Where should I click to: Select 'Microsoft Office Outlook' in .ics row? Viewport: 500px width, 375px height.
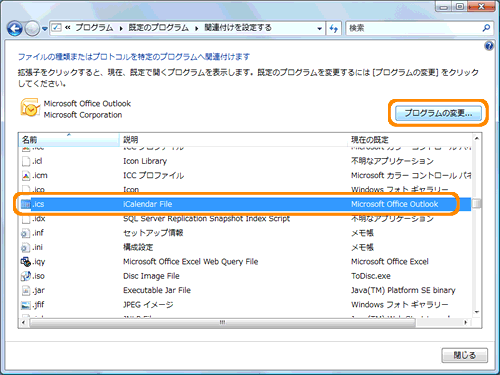point(395,204)
